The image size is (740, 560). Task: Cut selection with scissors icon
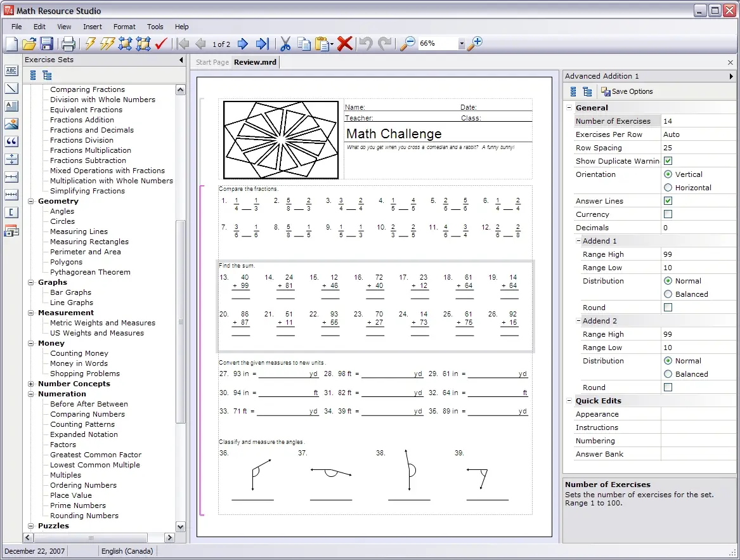[285, 43]
